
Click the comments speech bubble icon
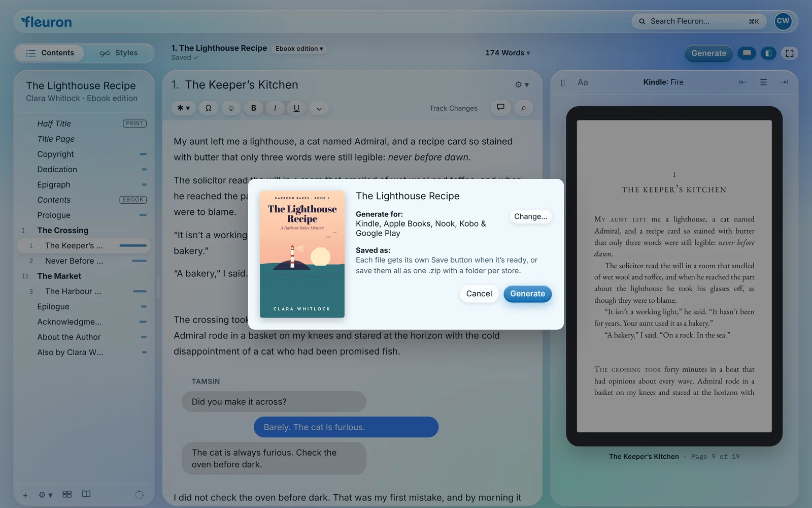click(x=500, y=107)
